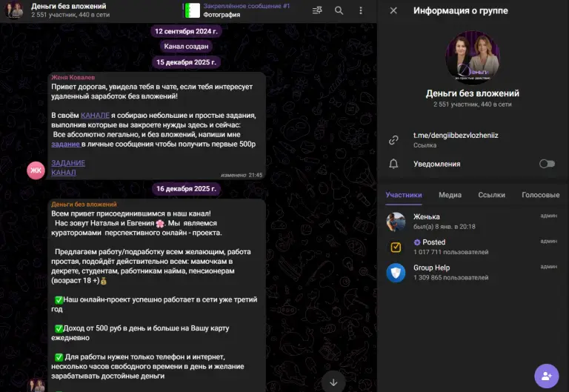Follow the КАНАЛЕ link in first message
This screenshot has width=569, height=392.
pyautogui.click(x=95, y=116)
